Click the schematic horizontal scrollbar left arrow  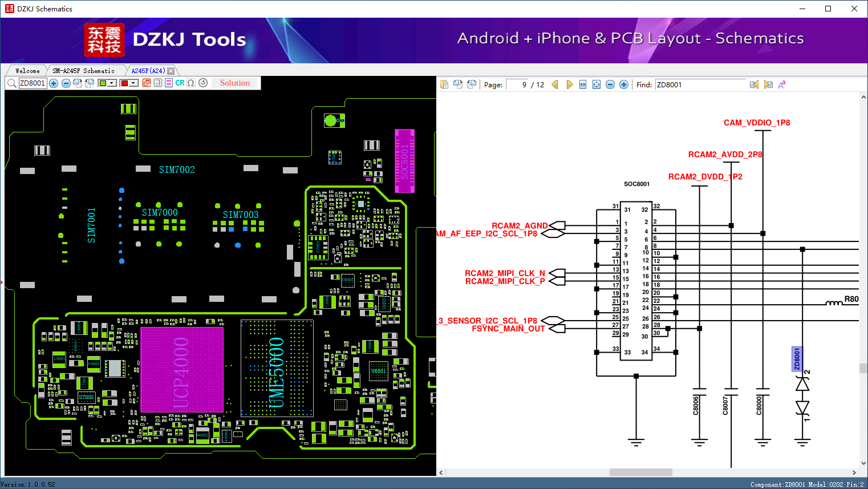coord(441,472)
